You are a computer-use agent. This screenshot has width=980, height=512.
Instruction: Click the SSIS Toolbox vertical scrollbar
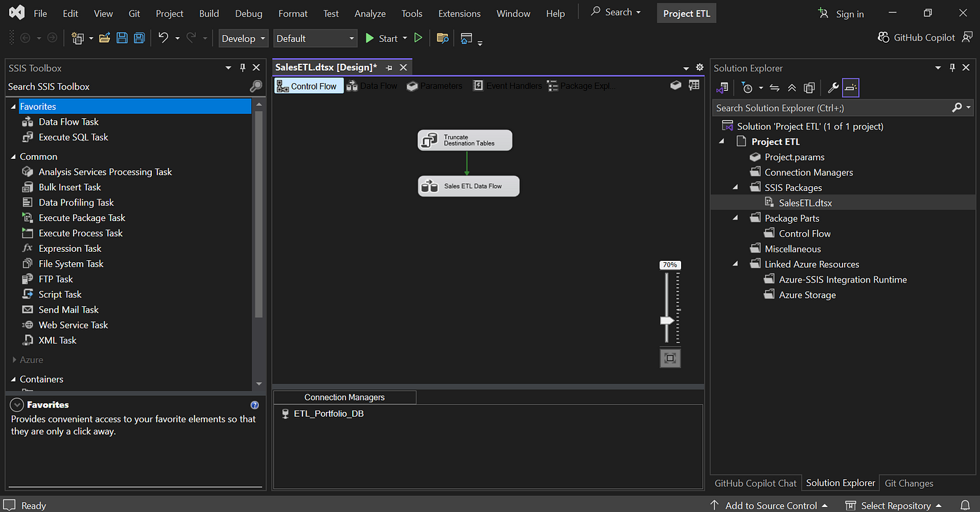point(259,213)
